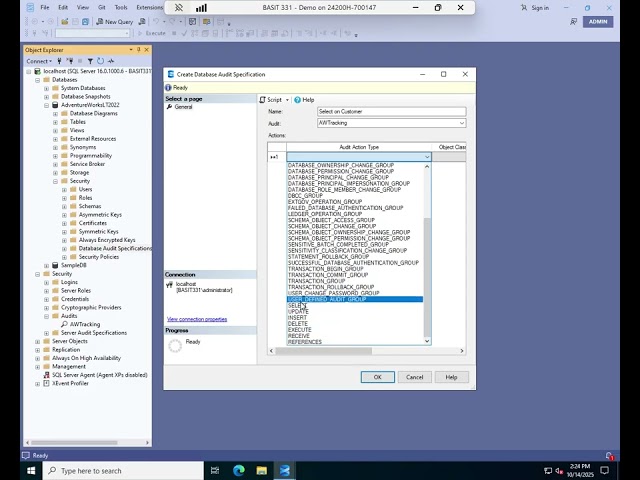Click the dialog's Help button
This screenshot has height=480, width=640.
click(x=451, y=377)
